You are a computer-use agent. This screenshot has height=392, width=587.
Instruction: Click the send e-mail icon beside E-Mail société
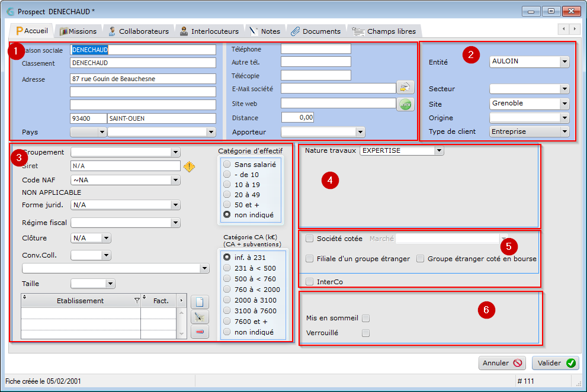[405, 88]
